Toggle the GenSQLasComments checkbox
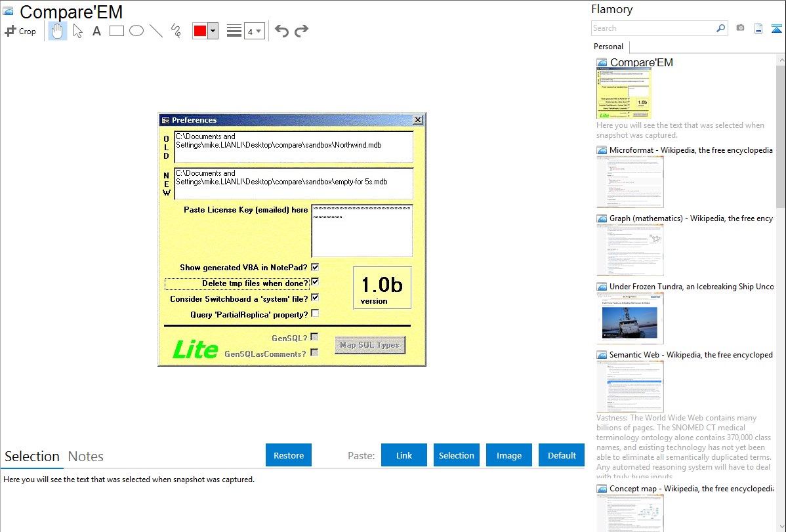 (314, 352)
